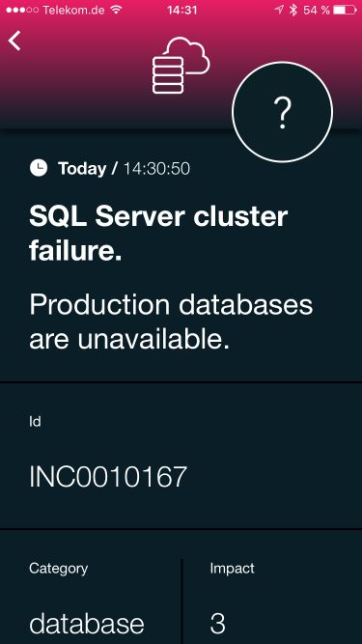Viewport: 362px width, 644px height.
Task: Tap the location arrow status icon
Action: [279, 10]
